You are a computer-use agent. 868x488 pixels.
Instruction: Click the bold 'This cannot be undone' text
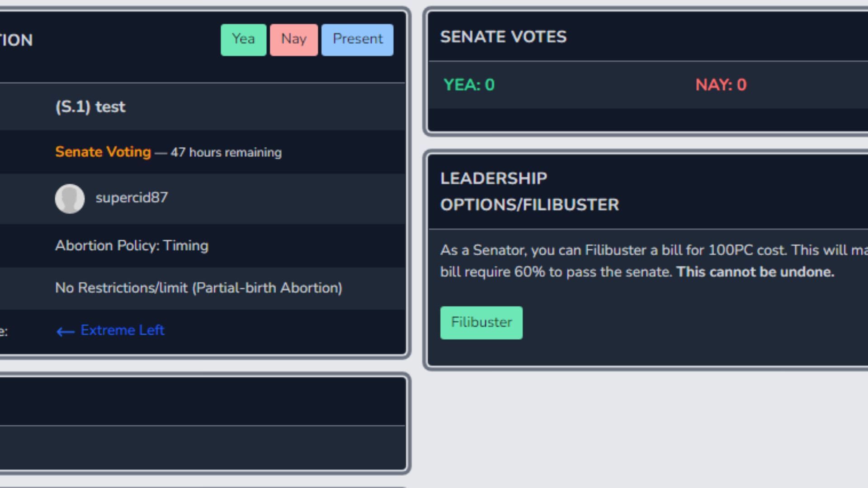pyautogui.click(x=754, y=272)
